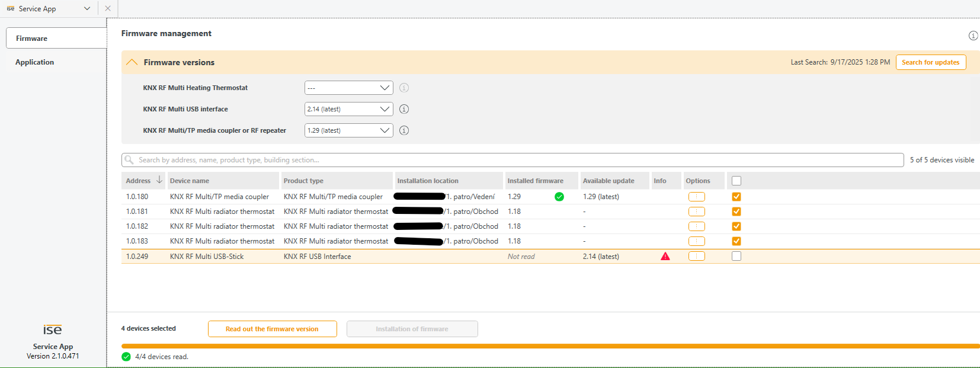The height and width of the screenshot is (368, 980).
Task: Click info icon beside KNX RF Multi USB interface
Action: [x=404, y=109]
